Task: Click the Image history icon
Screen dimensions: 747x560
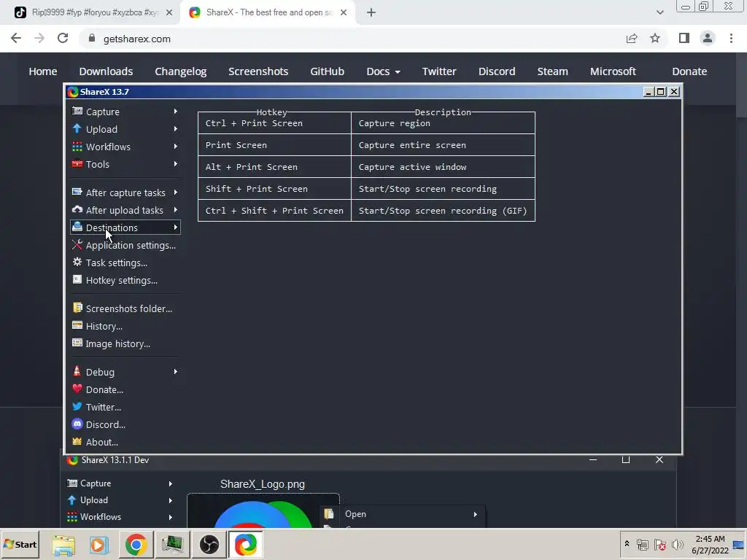Action: coord(77,343)
